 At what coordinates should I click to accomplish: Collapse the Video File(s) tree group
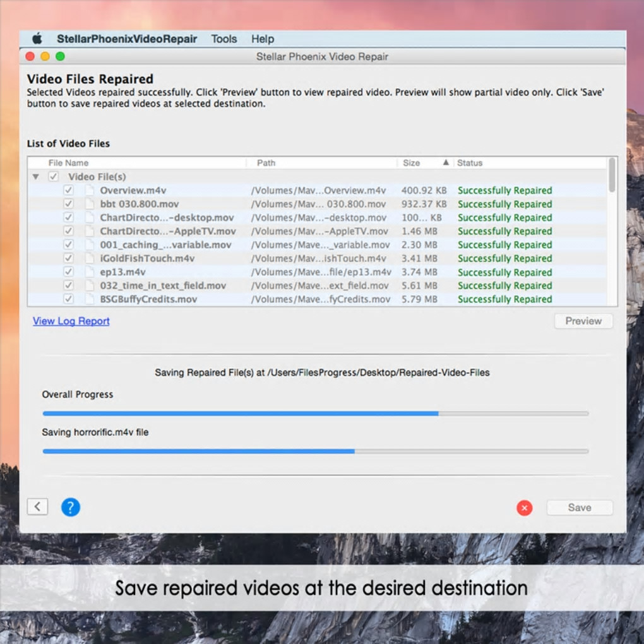coord(36,177)
